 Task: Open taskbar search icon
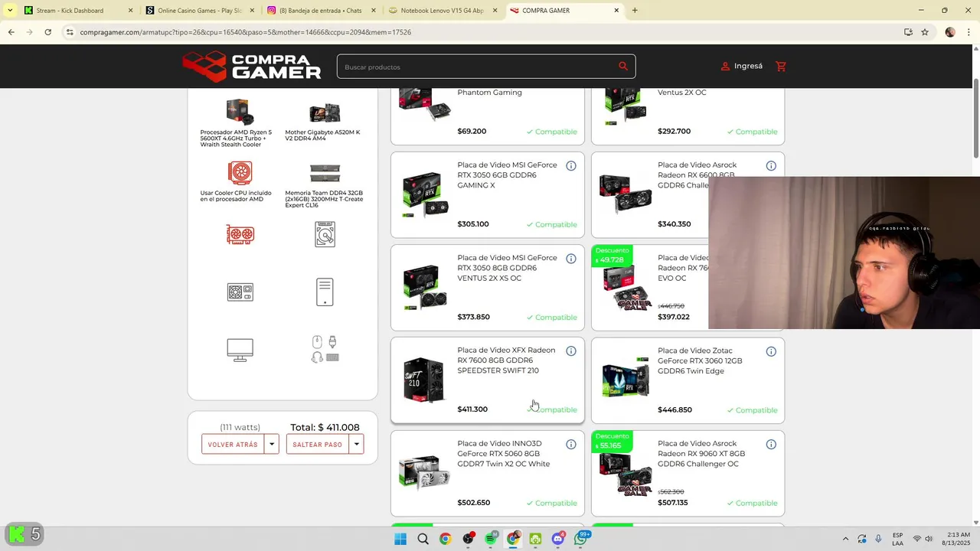tap(423, 540)
